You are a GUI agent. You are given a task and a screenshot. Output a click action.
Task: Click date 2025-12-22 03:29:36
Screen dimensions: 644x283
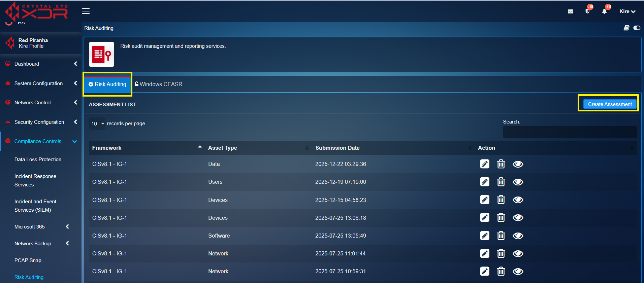(341, 164)
